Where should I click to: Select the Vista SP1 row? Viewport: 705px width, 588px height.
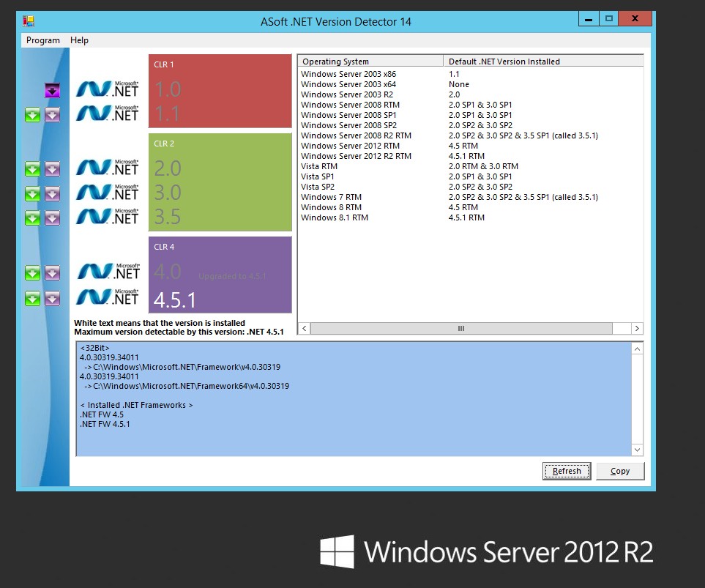pos(471,176)
